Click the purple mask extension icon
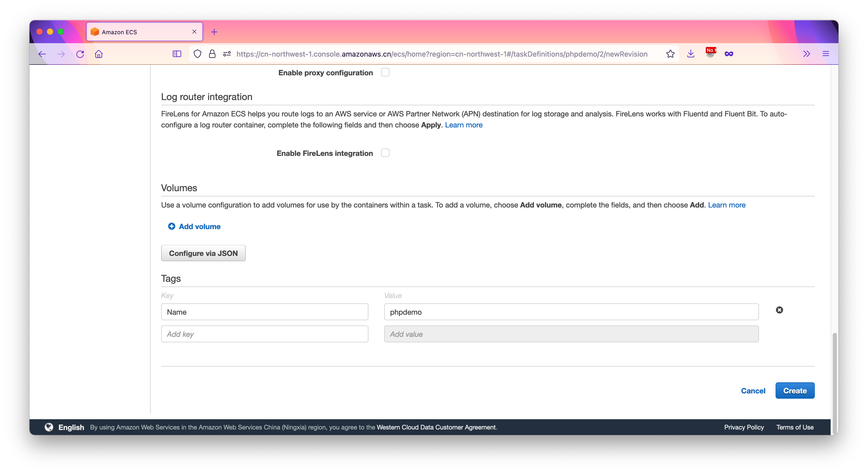Screen dimensions: 868x474 coord(729,54)
